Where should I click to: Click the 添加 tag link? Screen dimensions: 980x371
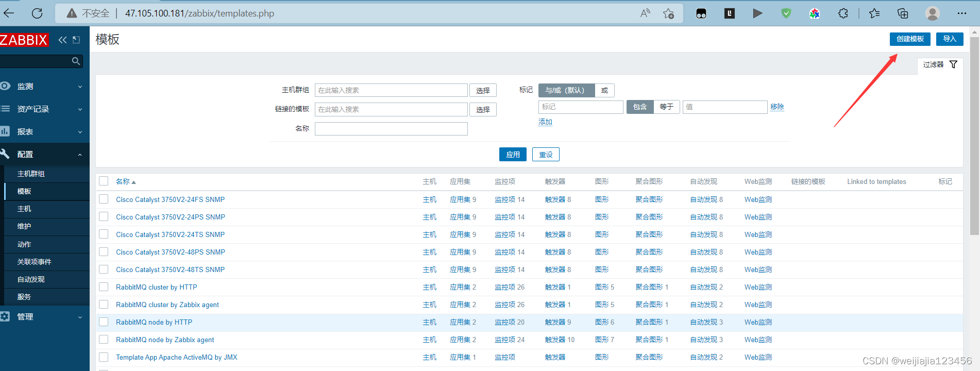(545, 122)
